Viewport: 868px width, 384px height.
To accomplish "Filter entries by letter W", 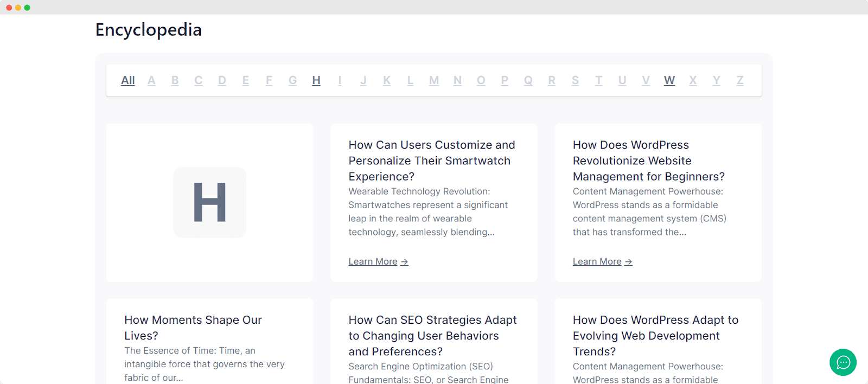I will tap(669, 81).
